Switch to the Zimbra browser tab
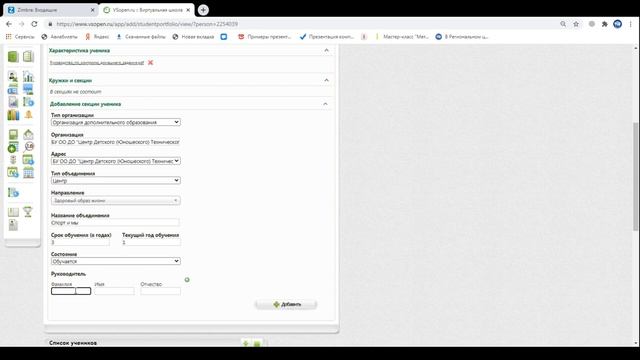Screen dimensions: 640x360 [50, 10]
